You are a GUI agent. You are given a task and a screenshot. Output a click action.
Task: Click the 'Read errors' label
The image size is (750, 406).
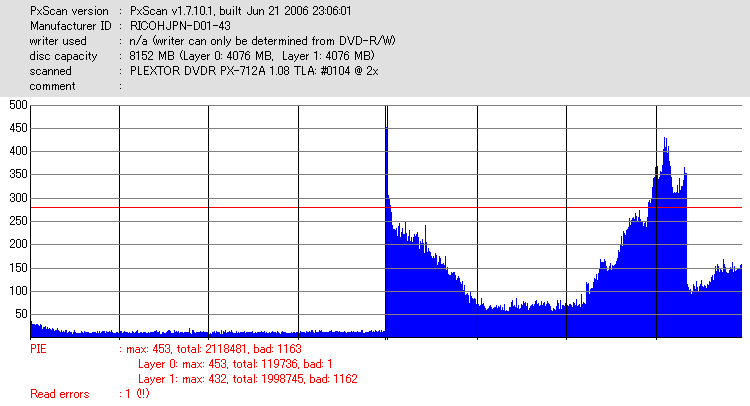pyautogui.click(x=60, y=395)
